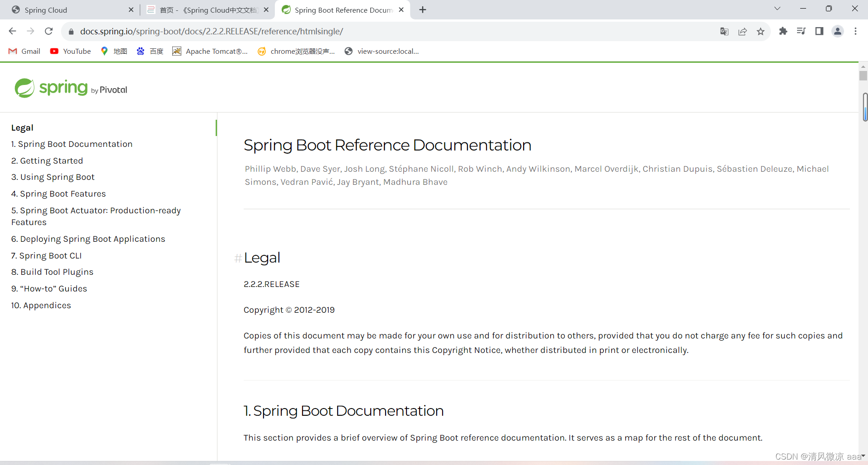Navigate to 5. Spring Boot Actuator section
This screenshot has height=465, width=868.
pos(96,216)
